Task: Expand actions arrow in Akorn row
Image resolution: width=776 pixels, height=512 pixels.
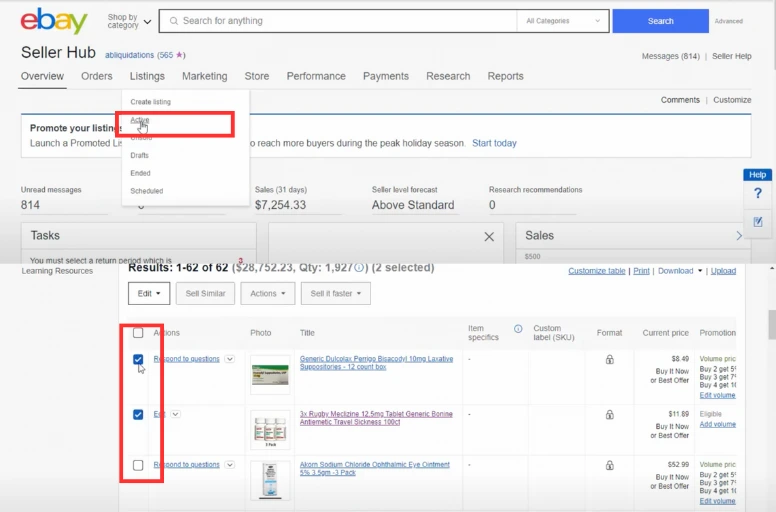Action: [230, 465]
